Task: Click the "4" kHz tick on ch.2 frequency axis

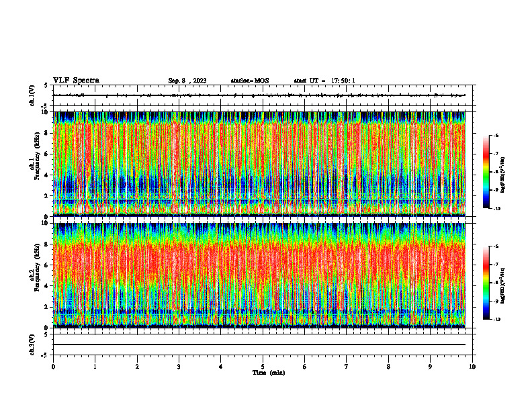Action: point(46,286)
